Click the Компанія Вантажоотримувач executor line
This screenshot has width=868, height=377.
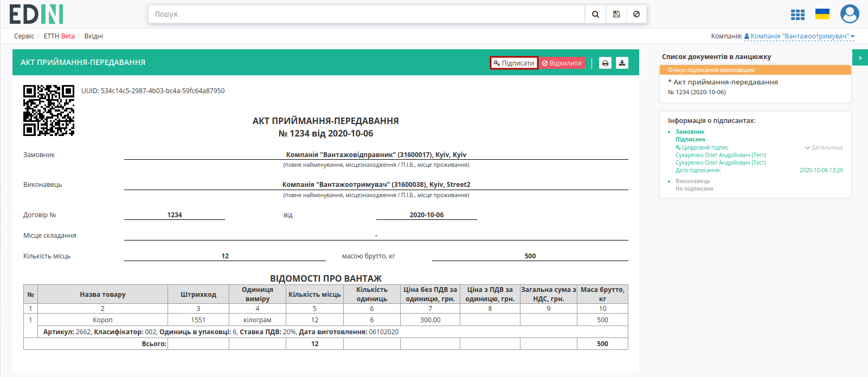click(x=376, y=185)
